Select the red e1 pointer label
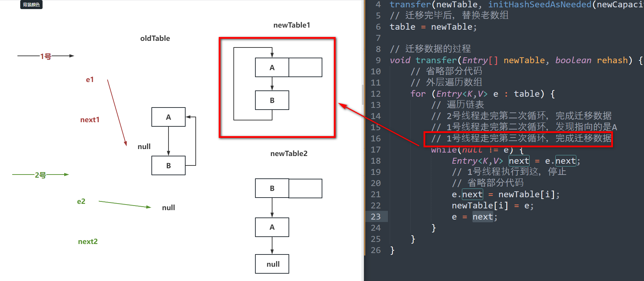The image size is (644, 281). (90, 80)
